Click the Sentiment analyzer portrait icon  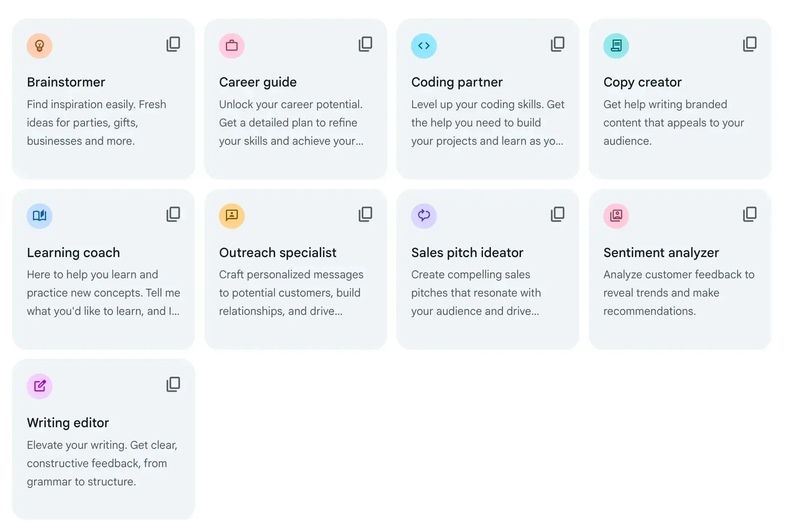(x=616, y=216)
